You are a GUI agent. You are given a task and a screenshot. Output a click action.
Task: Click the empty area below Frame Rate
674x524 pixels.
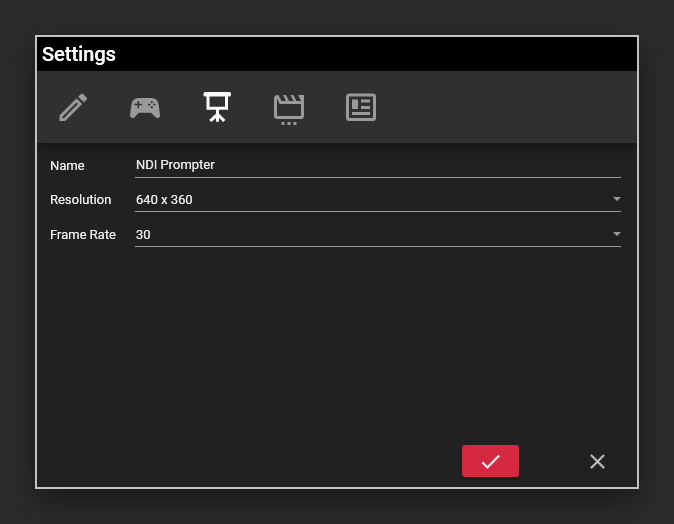point(337,340)
